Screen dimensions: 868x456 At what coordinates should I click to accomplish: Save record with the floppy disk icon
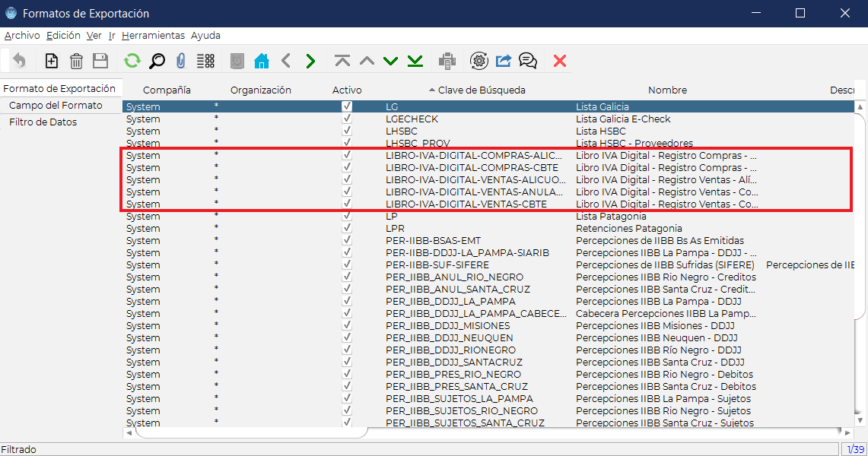click(100, 61)
